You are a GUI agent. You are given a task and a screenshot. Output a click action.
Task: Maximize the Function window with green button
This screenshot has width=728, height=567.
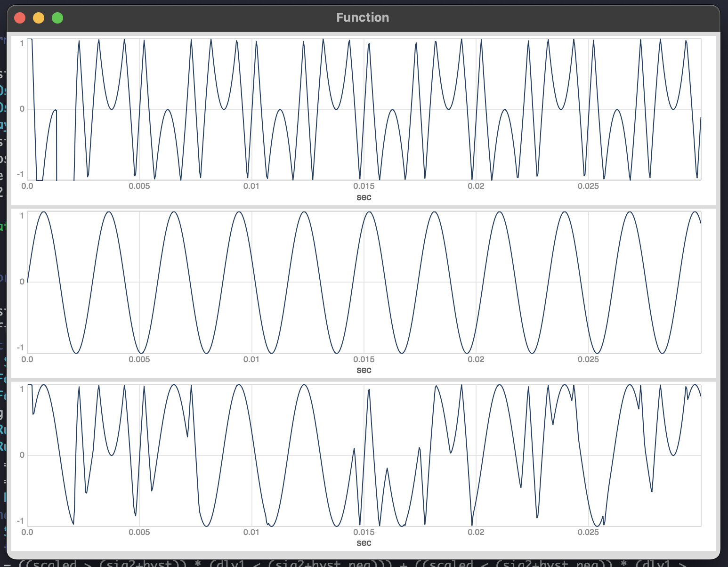coord(57,18)
